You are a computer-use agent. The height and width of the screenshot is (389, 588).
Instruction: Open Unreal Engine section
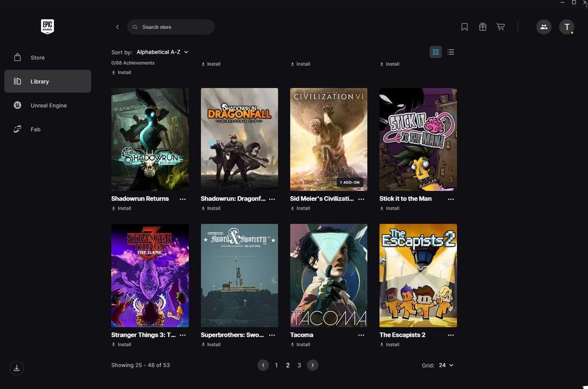point(48,105)
